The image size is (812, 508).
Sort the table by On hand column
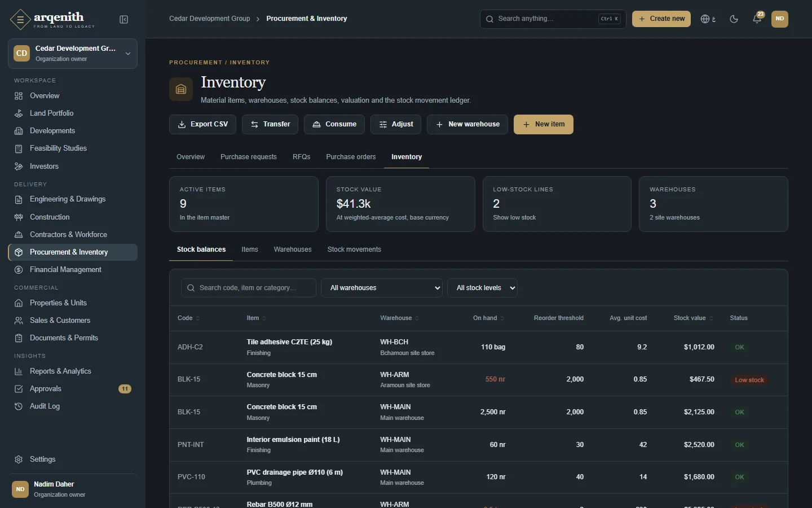point(488,318)
